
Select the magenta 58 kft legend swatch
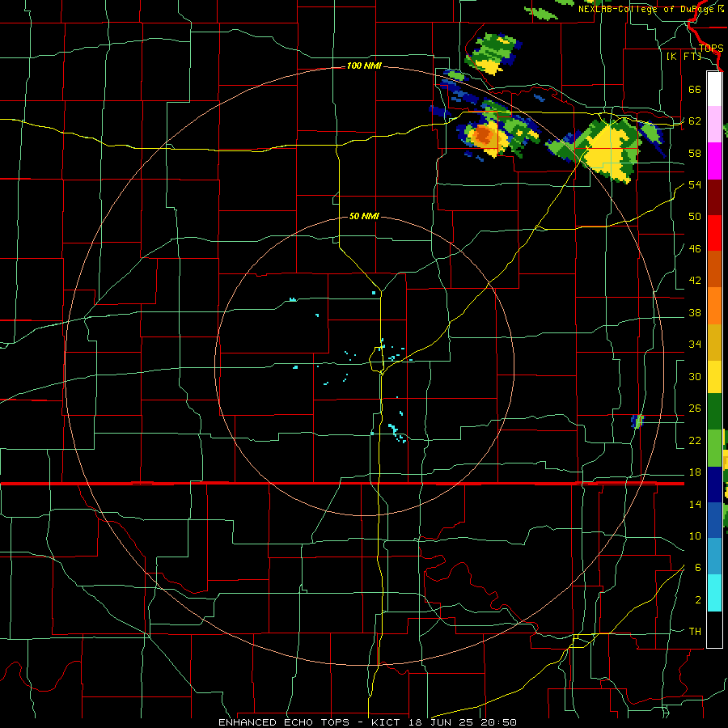tap(714, 161)
